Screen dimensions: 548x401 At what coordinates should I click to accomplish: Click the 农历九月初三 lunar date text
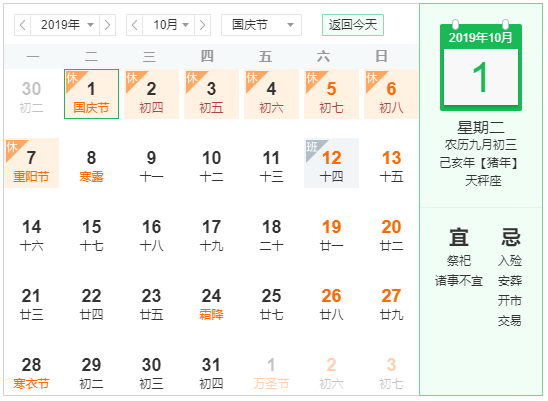click(x=481, y=145)
